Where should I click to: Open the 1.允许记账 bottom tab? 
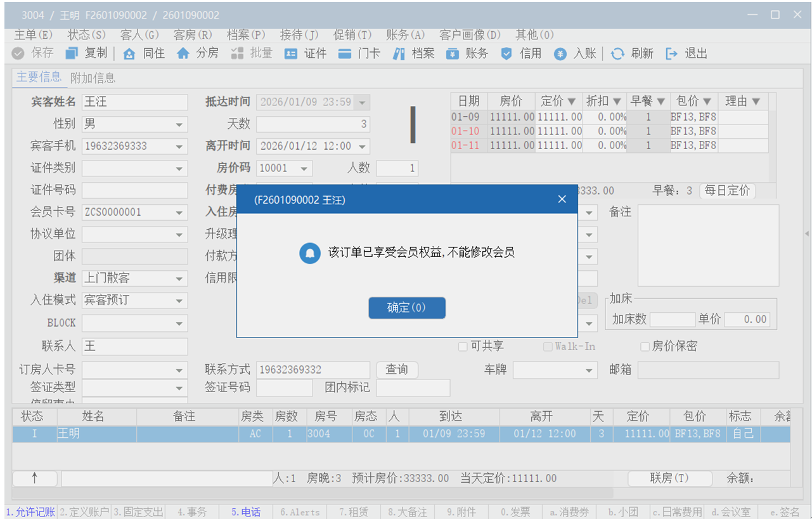[31, 512]
